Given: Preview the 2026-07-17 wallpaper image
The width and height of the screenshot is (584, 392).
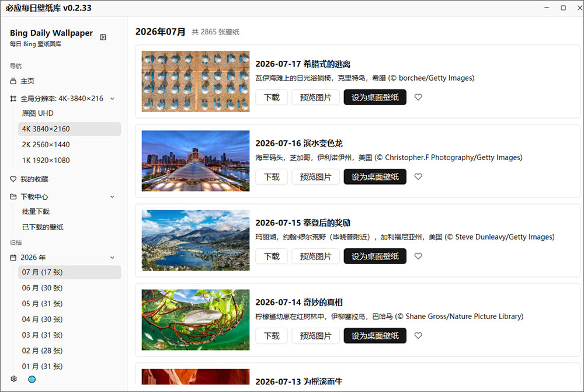Looking at the screenshot, I should click(315, 97).
